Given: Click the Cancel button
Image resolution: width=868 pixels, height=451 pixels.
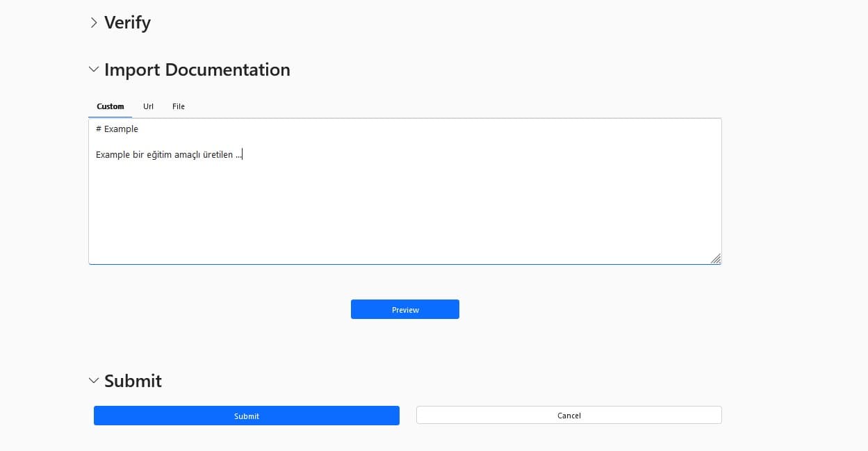Looking at the screenshot, I should (568, 415).
